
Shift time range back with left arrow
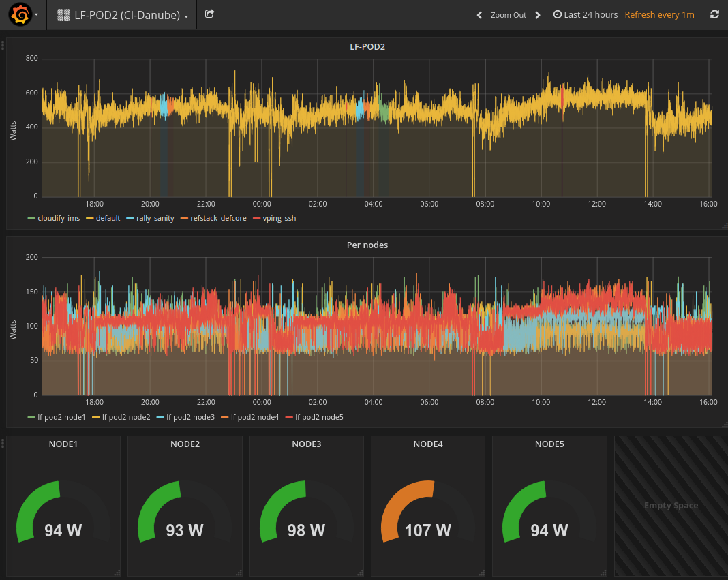click(479, 15)
